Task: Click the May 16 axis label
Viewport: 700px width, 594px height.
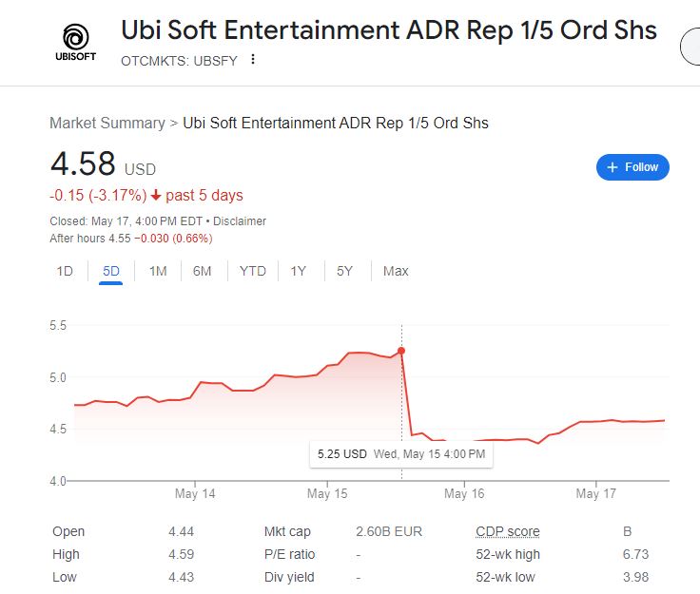Action: (x=464, y=493)
